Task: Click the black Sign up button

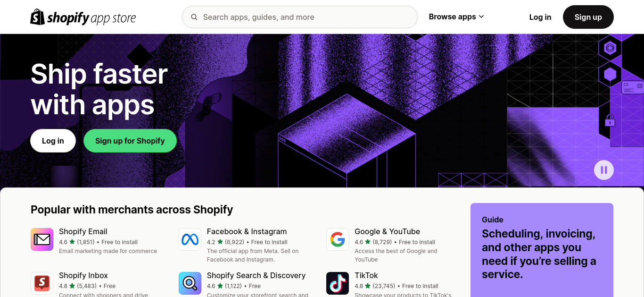Action: coord(588,17)
